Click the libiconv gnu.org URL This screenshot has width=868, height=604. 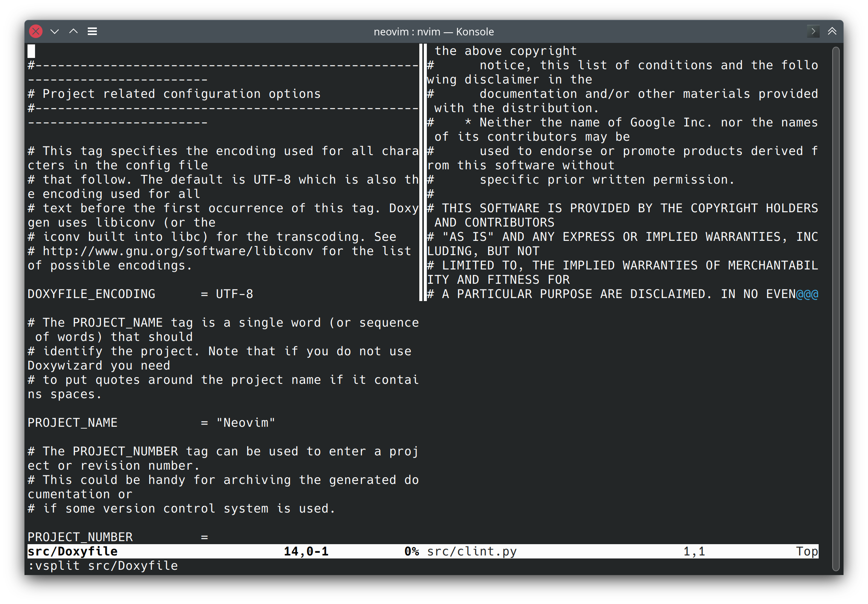coord(178,251)
